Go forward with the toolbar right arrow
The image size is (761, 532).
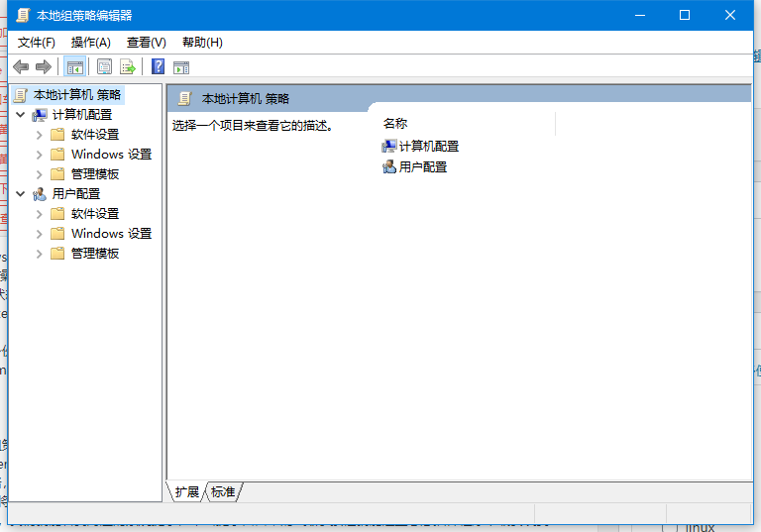coord(44,67)
